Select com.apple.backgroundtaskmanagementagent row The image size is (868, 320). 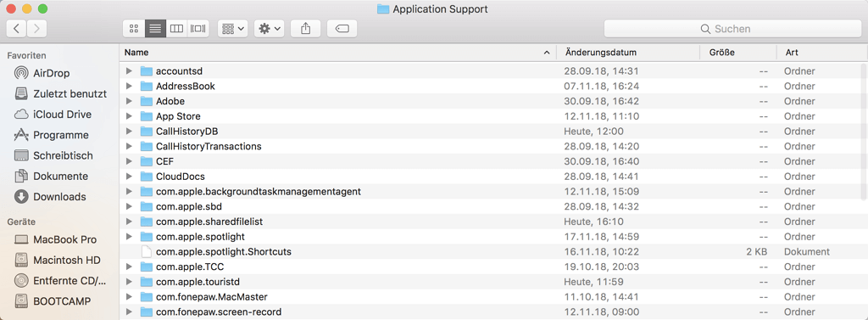tap(493, 191)
